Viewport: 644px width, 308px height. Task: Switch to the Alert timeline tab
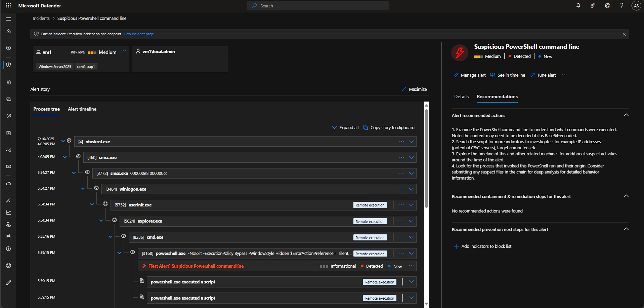82,109
